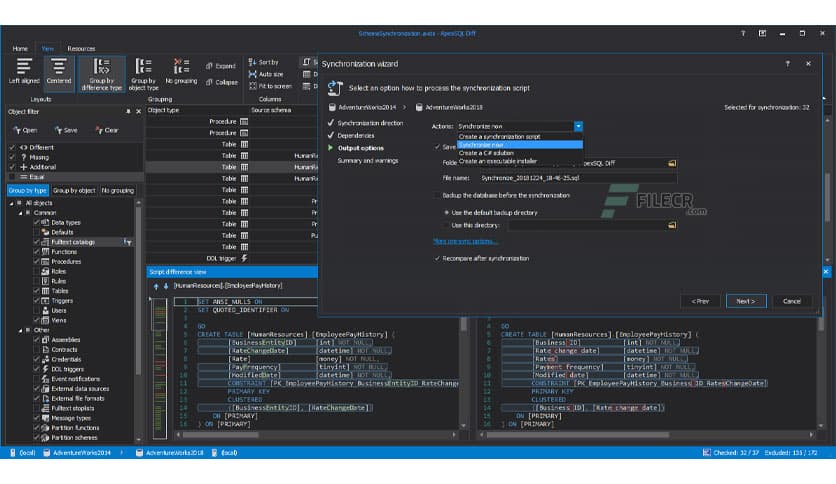
Task: Click the Prev button in the wizard
Action: (x=700, y=301)
